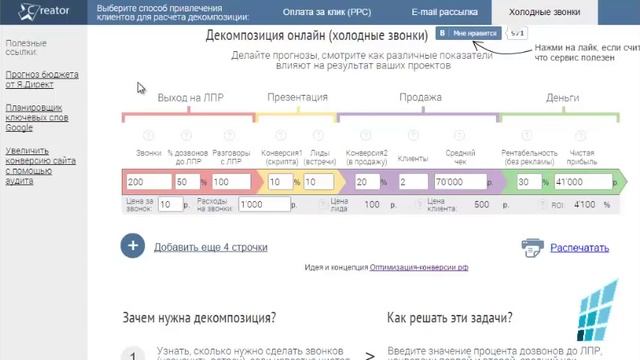640x360 pixels.
Task: Click the help icon above Разговоры с ЛПР
Action: [229, 135]
